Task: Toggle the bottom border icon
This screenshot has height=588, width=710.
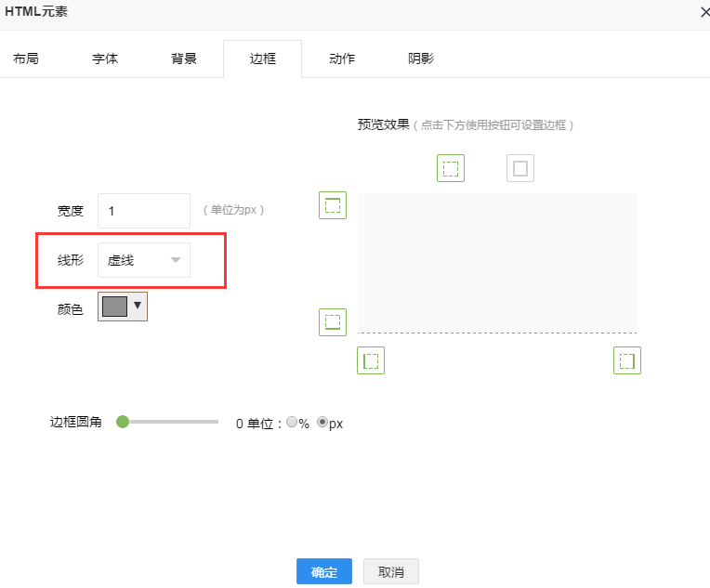Action: click(x=333, y=322)
